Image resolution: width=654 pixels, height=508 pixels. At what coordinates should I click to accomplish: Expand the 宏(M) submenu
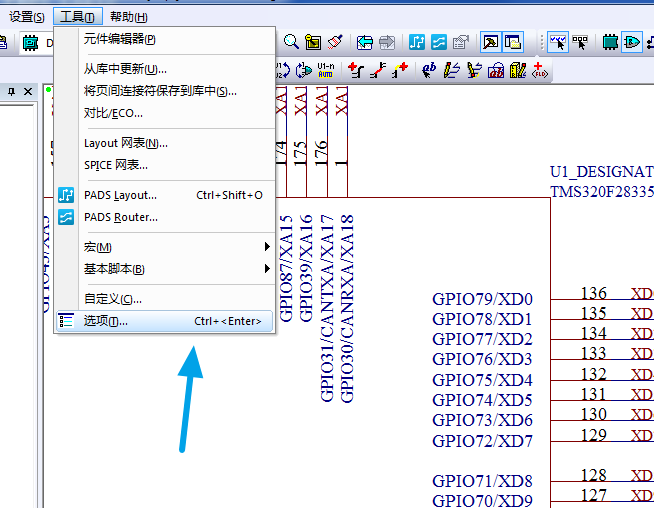165,247
